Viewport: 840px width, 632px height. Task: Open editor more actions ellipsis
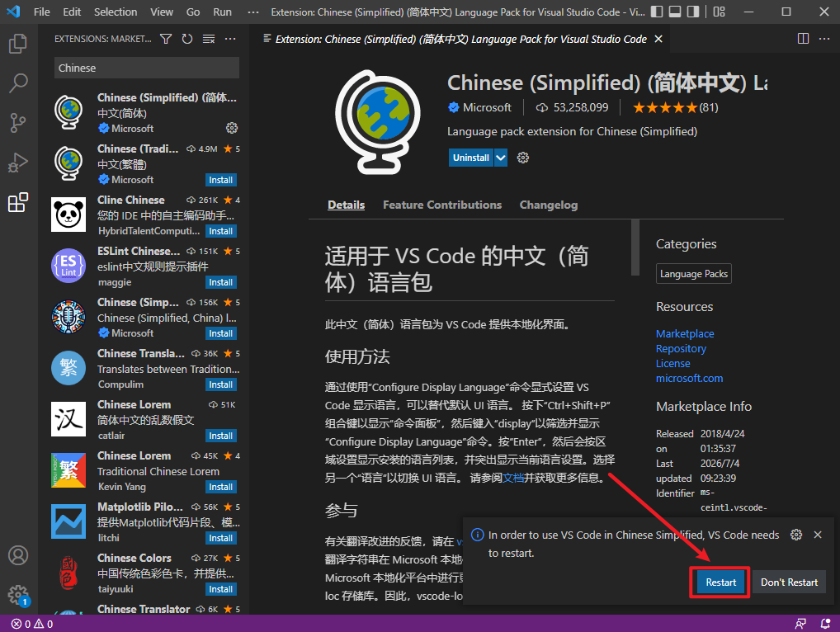(x=824, y=39)
